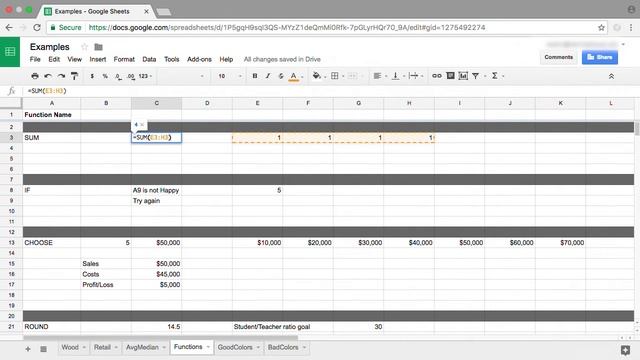Open the Data menu
Screen dimensions: 640x360
click(x=149, y=59)
